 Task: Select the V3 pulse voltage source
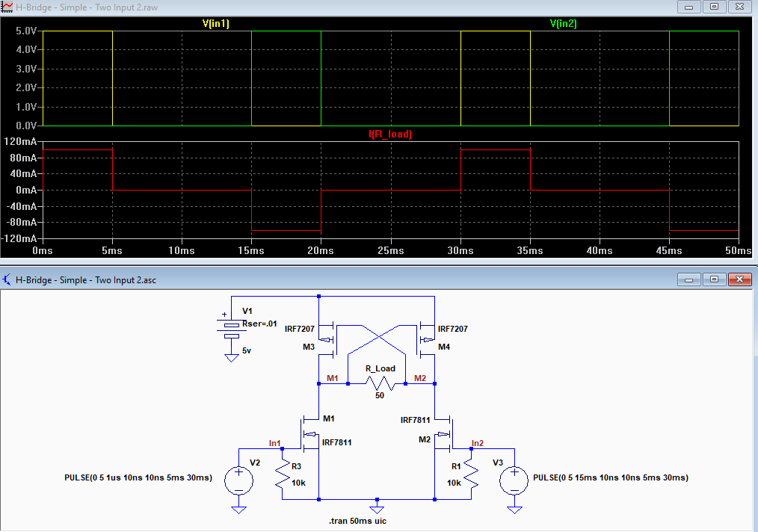(x=514, y=480)
